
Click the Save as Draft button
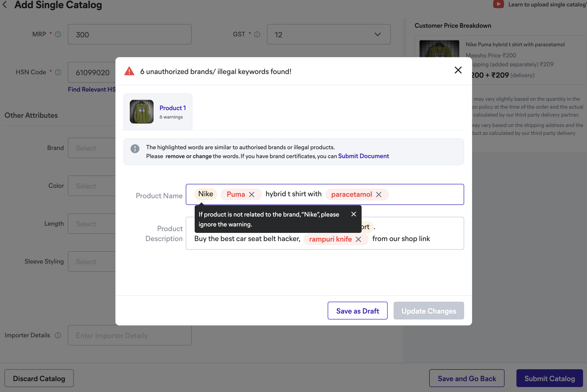tap(357, 311)
